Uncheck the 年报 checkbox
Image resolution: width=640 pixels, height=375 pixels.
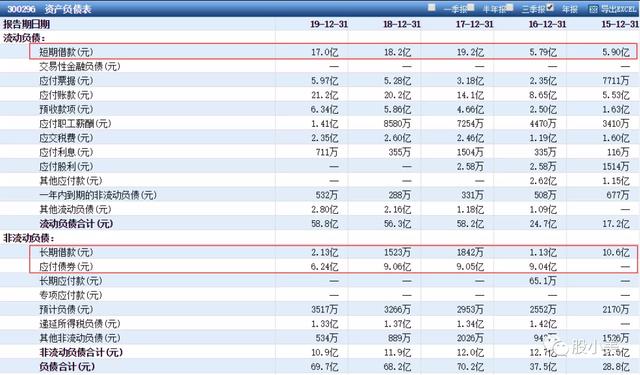pos(550,7)
